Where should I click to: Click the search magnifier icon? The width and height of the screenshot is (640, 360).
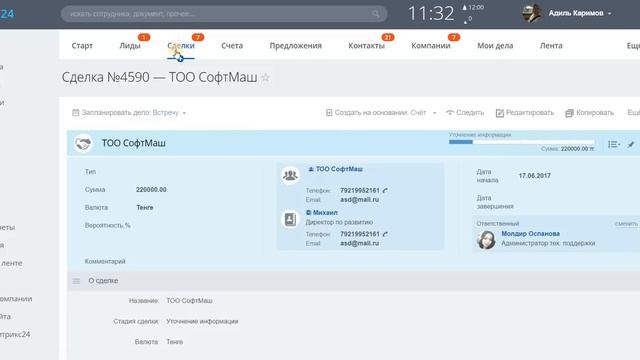[375, 14]
